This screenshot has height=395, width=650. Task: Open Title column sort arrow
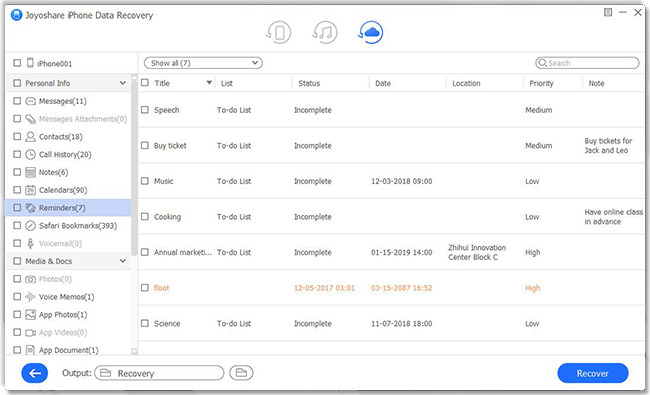click(x=209, y=83)
